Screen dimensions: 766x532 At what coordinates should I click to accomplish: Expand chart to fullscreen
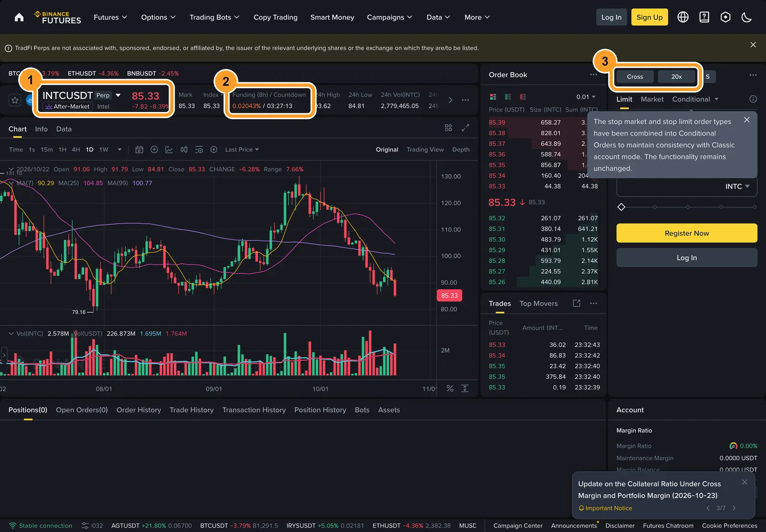[465, 128]
